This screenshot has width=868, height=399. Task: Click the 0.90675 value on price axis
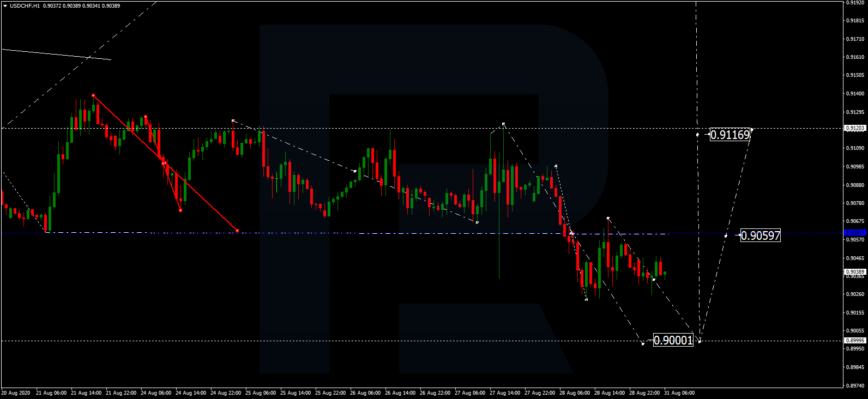click(x=855, y=221)
